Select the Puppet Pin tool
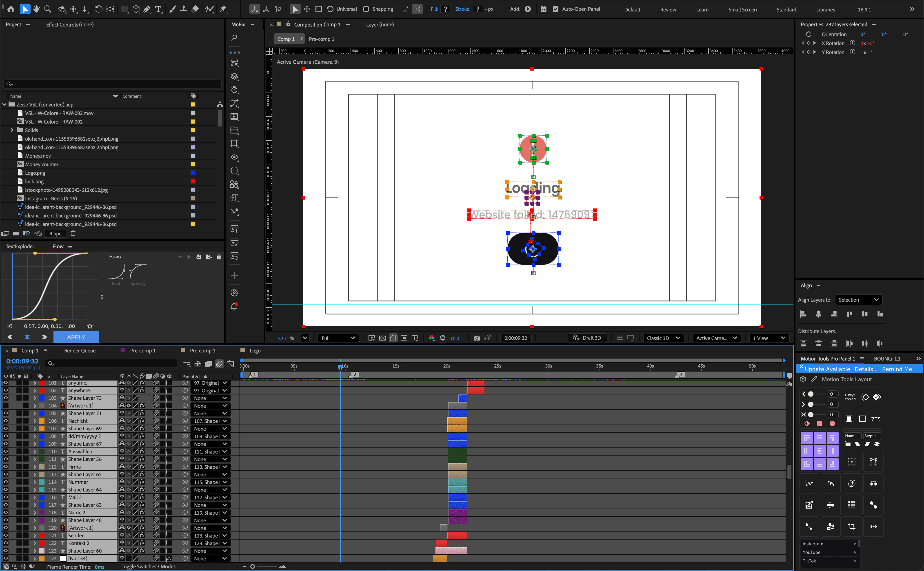Viewport: 924px width, 571px height. coord(223,9)
